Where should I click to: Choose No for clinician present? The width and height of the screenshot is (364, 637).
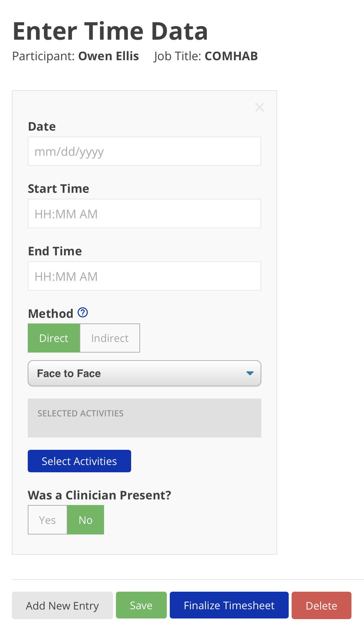click(86, 520)
